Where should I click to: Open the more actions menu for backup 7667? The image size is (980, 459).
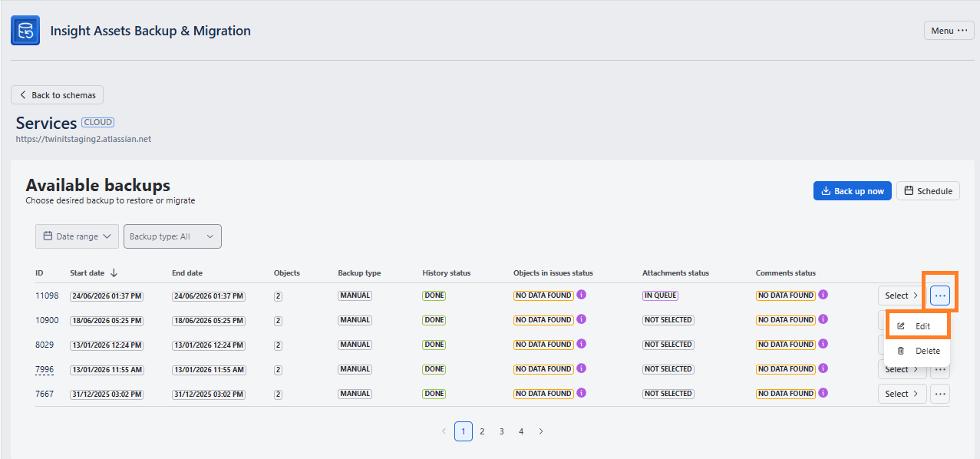click(x=940, y=394)
